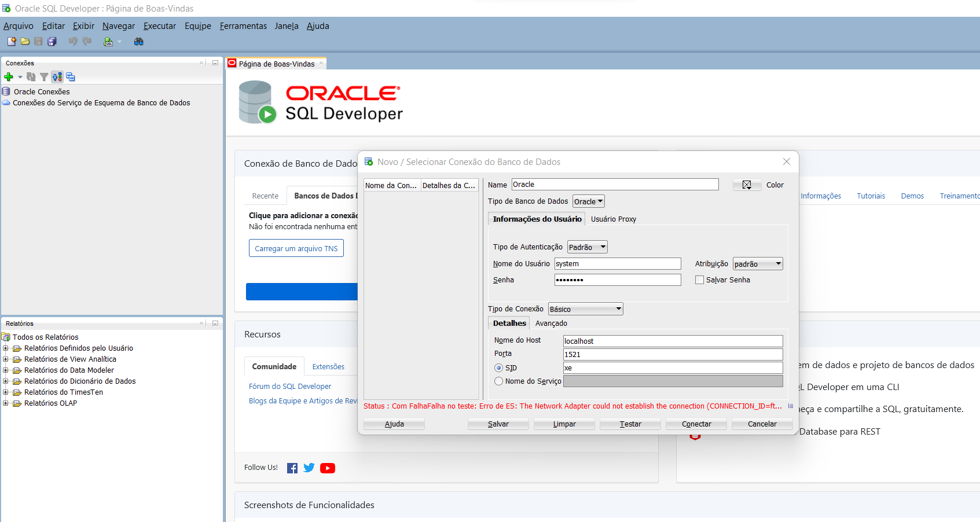Minimize the Relatórios panel
The width and height of the screenshot is (980, 522).
pos(215,324)
